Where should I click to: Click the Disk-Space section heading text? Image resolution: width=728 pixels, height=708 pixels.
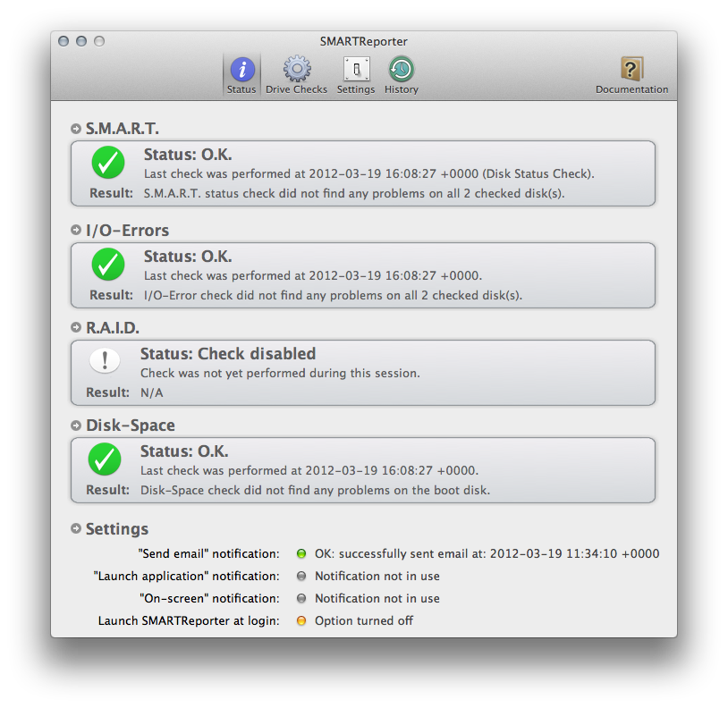[x=131, y=426]
